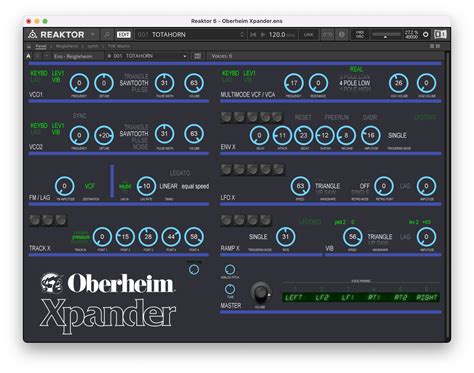The height and width of the screenshot is (373, 474).
Task: Click the VCF Frequency knob showing 17
Action: [x=293, y=83]
